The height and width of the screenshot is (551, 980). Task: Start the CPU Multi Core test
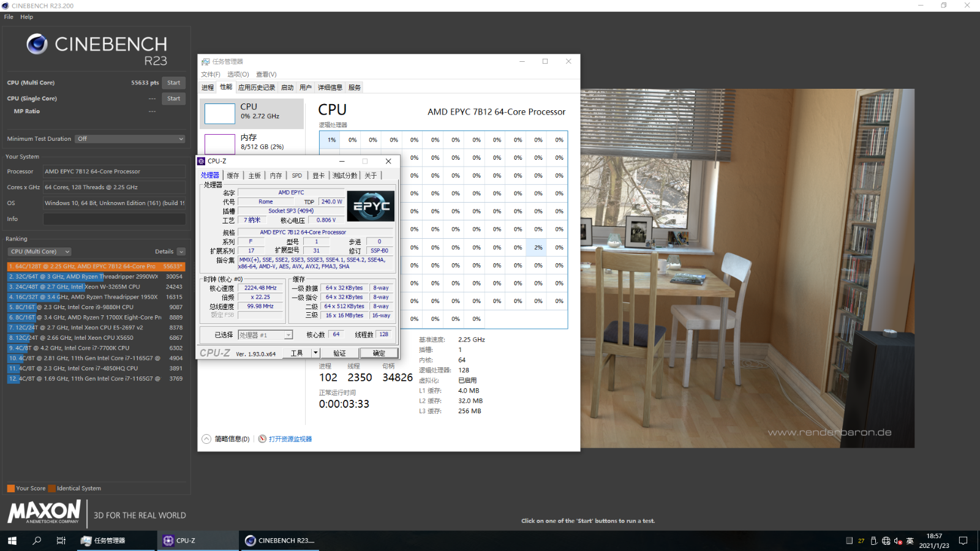coord(174,83)
